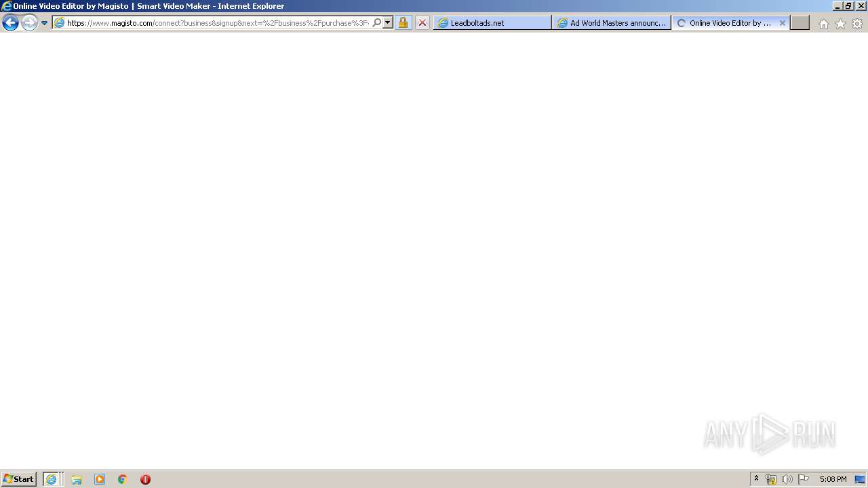
Task: Click Show desktop button at taskbar end
Action: pos(860,479)
